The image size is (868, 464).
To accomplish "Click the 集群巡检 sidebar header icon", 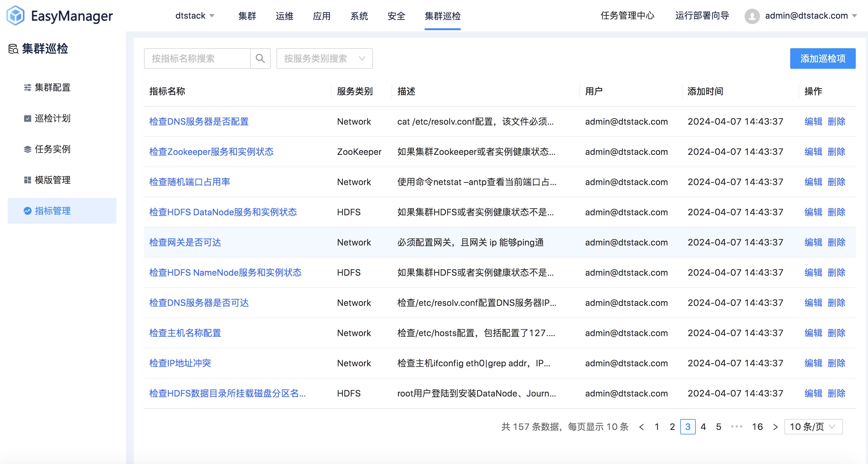I will pyautogui.click(x=13, y=49).
